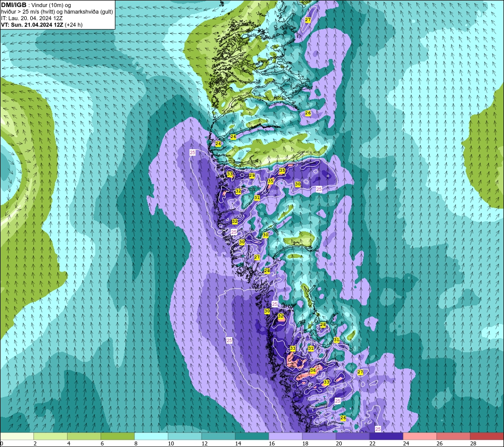The height and width of the screenshot is (447, 504).
Task: Click the salmon 26–28 m/s legend swatch
Action: (x=454, y=436)
